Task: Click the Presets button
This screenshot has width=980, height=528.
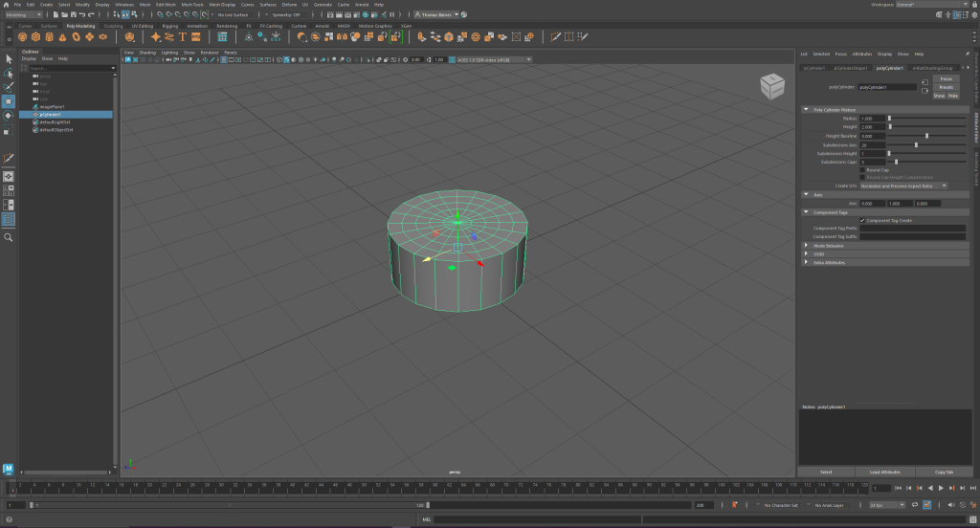Action: coord(946,87)
